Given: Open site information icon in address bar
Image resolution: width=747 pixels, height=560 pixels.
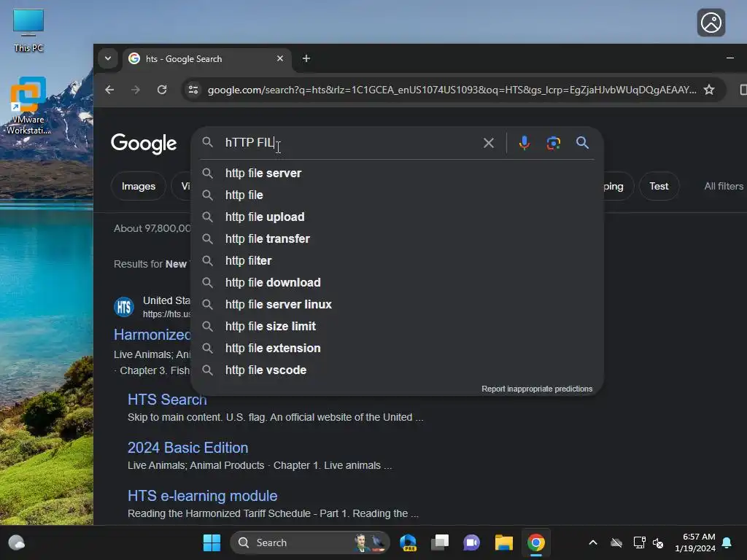Looking at the screenshot, I should pos(193,90).
